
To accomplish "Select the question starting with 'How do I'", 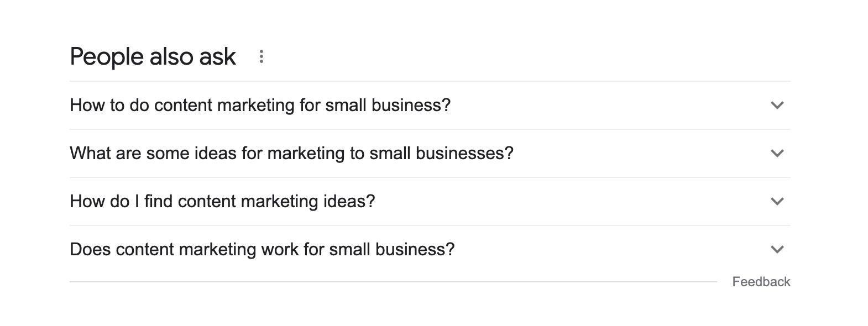I will tap(222, 201).
